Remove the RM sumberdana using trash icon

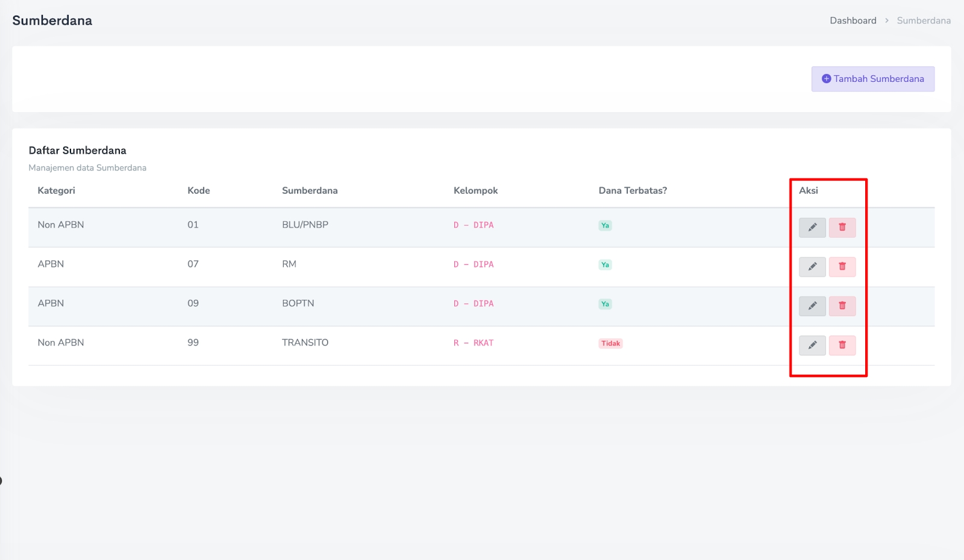[842, 267]
